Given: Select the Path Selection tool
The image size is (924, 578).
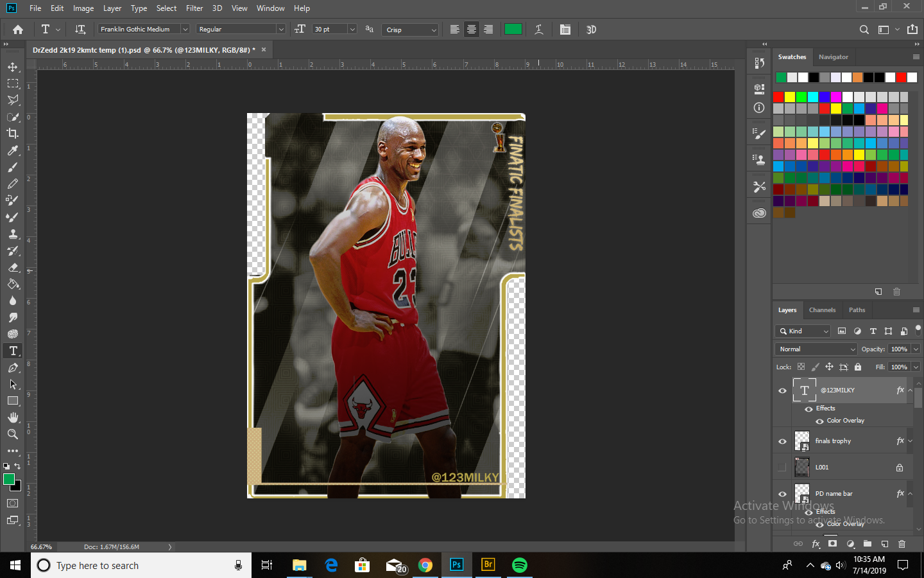Looking at the screenshot, I should 13,384.
